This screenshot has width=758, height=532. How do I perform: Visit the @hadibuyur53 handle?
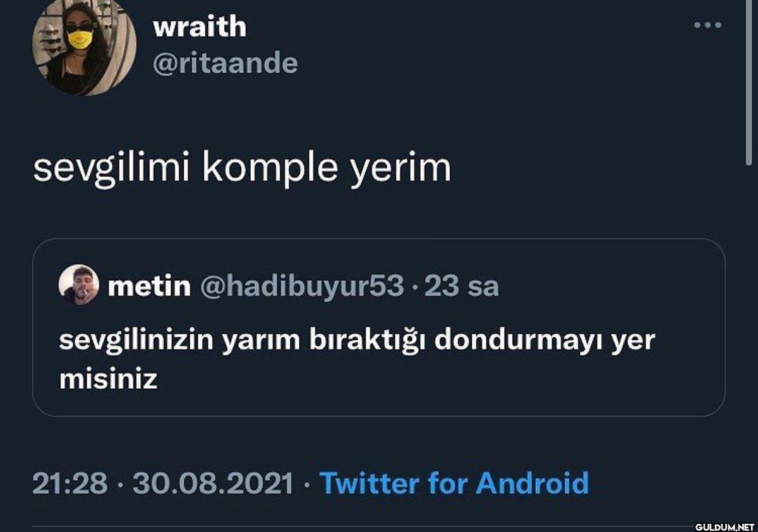pyautogui.click(x=302, y=287)
